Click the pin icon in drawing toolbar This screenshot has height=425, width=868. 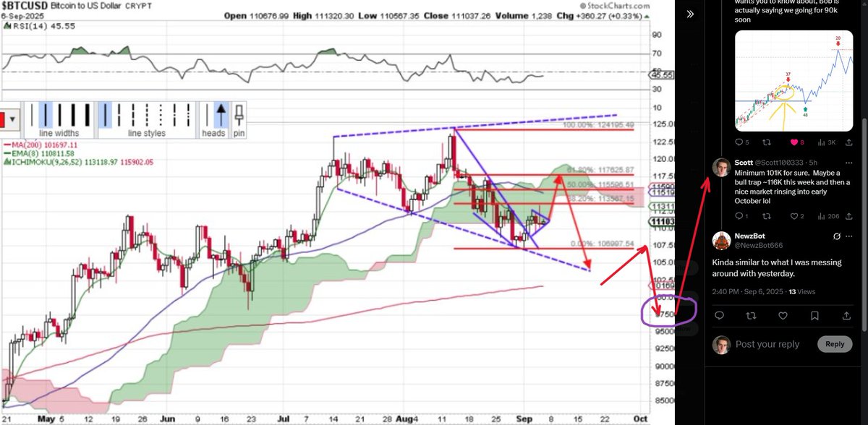pos(239,116)
